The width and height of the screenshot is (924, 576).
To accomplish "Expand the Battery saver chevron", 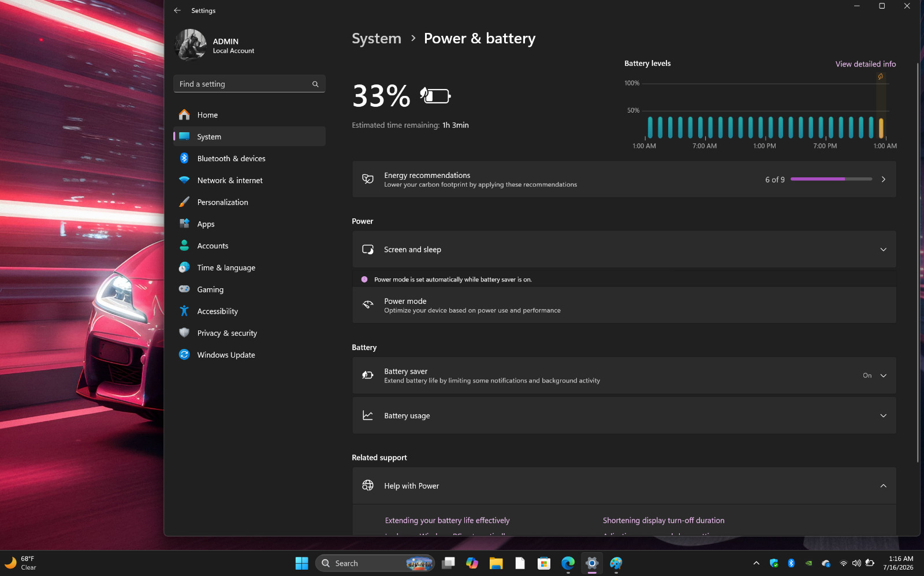I will point(883,376).
